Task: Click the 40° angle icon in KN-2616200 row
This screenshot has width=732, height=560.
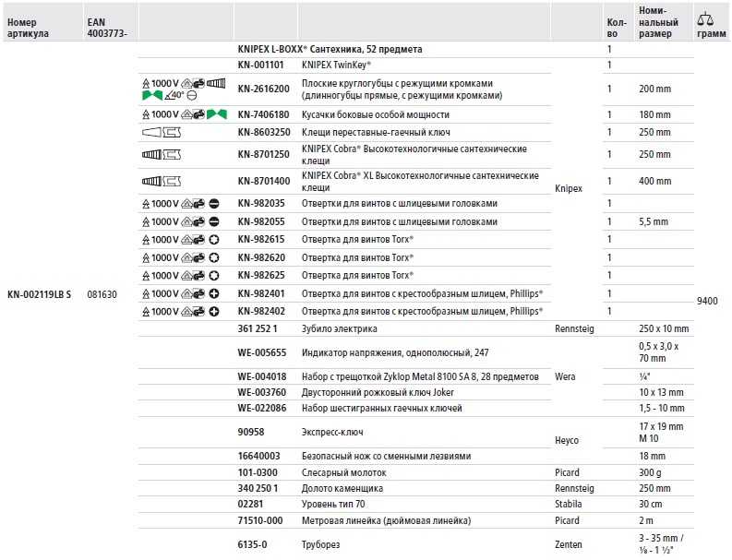Action: (174, 95)
